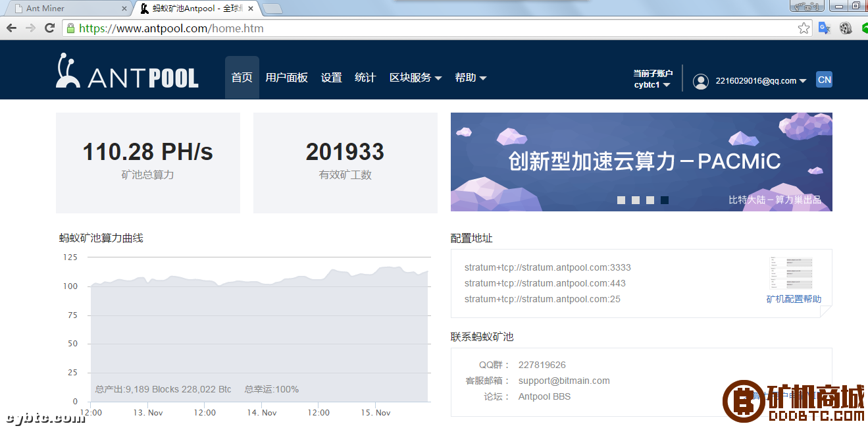868x428 pixels.
Task: Click the 201933 active workers value
Action: [345, 152]
